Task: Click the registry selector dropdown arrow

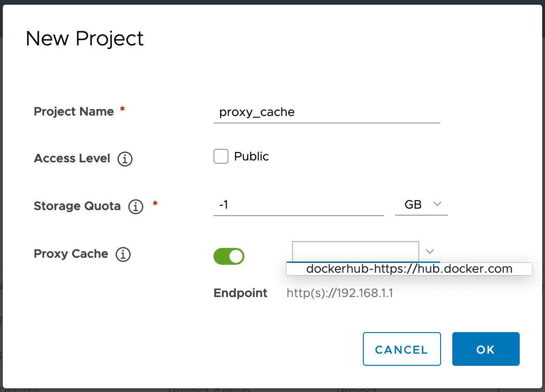Action: (429, 252)
